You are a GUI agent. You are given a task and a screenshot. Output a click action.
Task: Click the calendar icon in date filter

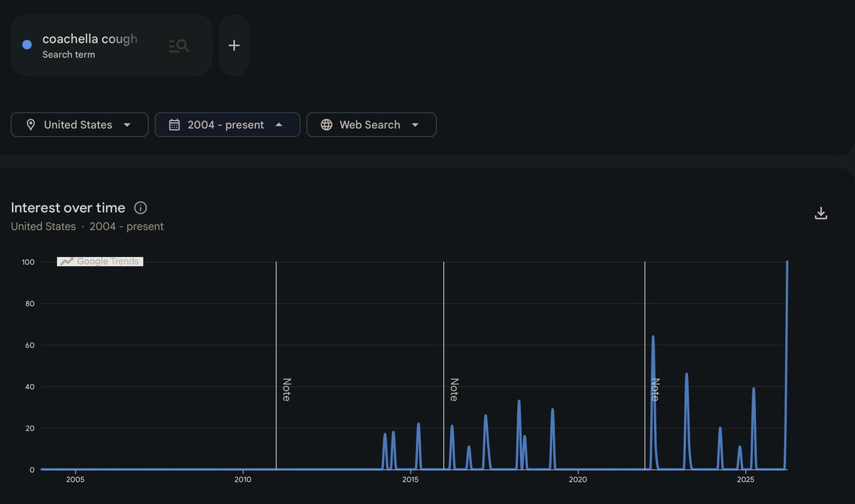click(175, 125)
